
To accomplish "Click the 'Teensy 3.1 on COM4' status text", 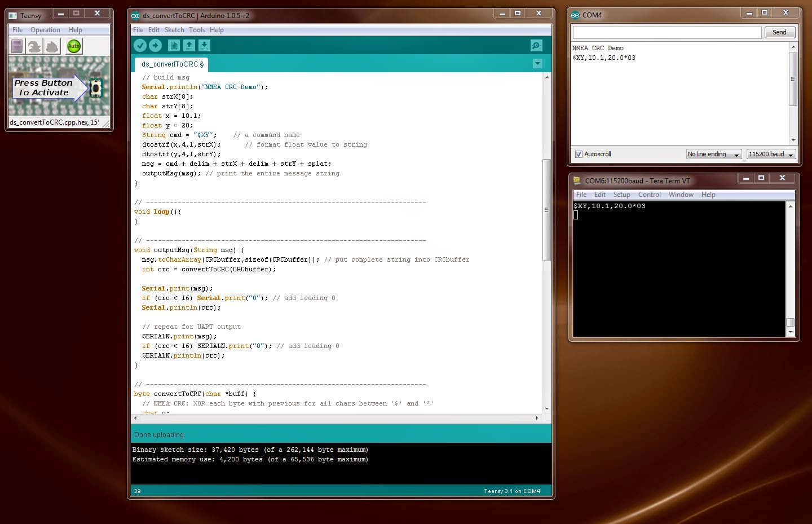I will point(512,491).
